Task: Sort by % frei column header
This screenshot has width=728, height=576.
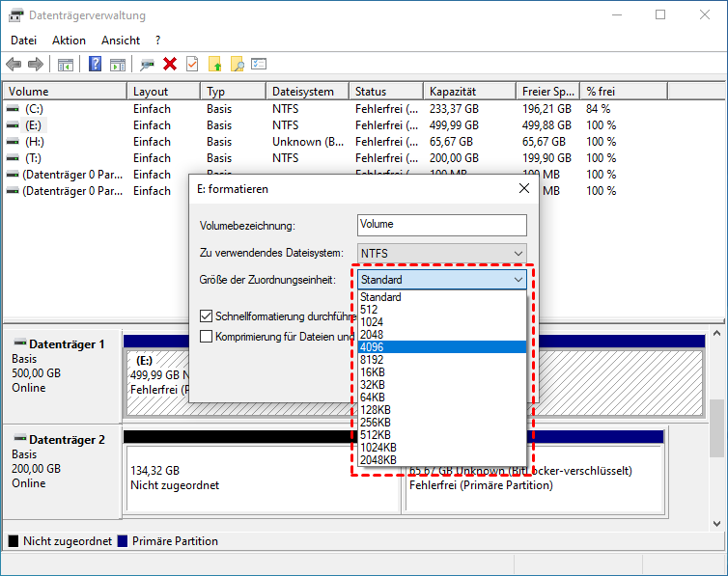Action: pyautogui.click(x=624, y=92)
